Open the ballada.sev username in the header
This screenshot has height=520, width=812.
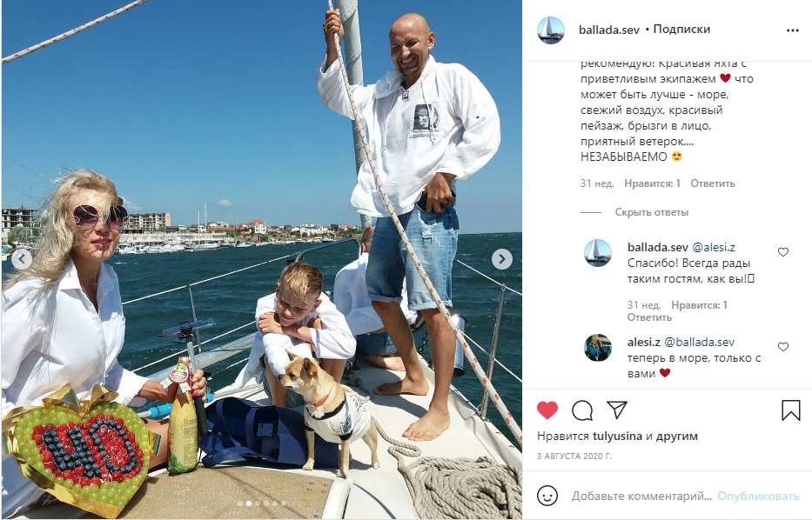pos(609,30)
